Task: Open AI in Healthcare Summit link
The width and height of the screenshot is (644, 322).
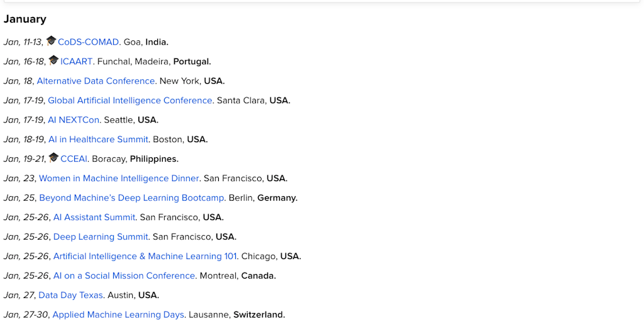Action: [x=98, y=140]
